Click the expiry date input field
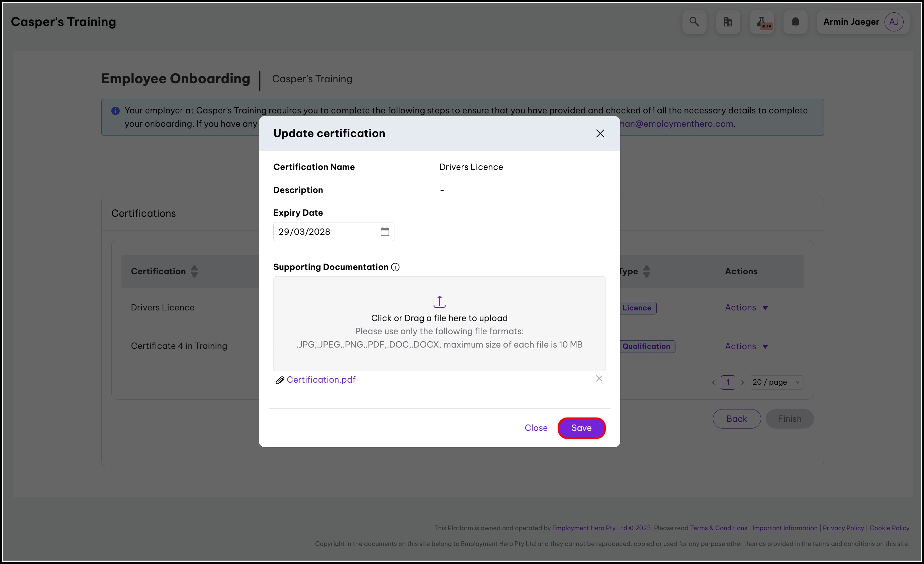Image resolution: width=924 pixels, height=564 pixels. 326,232
